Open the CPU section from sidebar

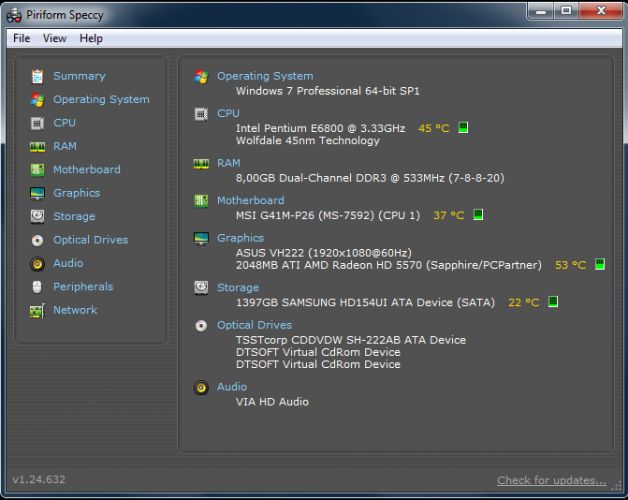[64, 123]
